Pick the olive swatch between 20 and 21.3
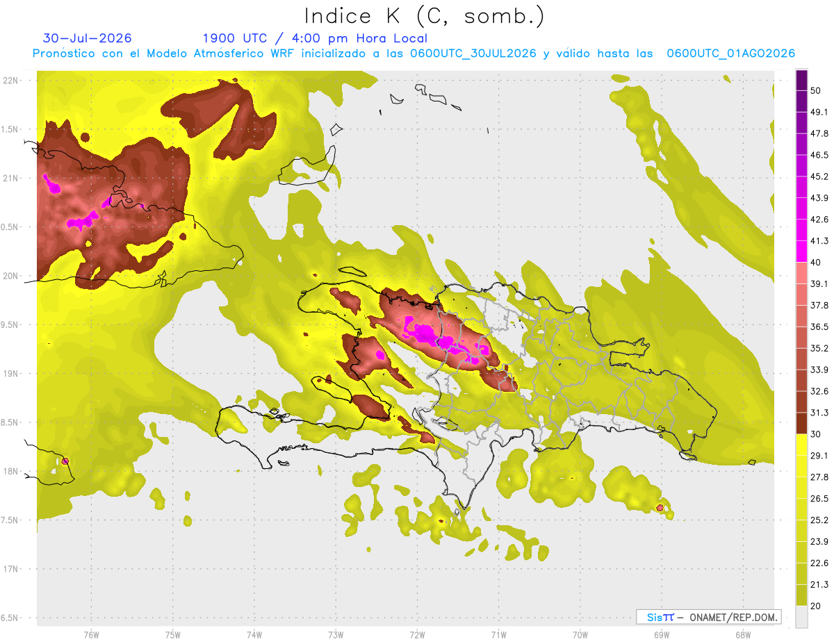Viewport: 834px width, 644px height. pos(801,595)
